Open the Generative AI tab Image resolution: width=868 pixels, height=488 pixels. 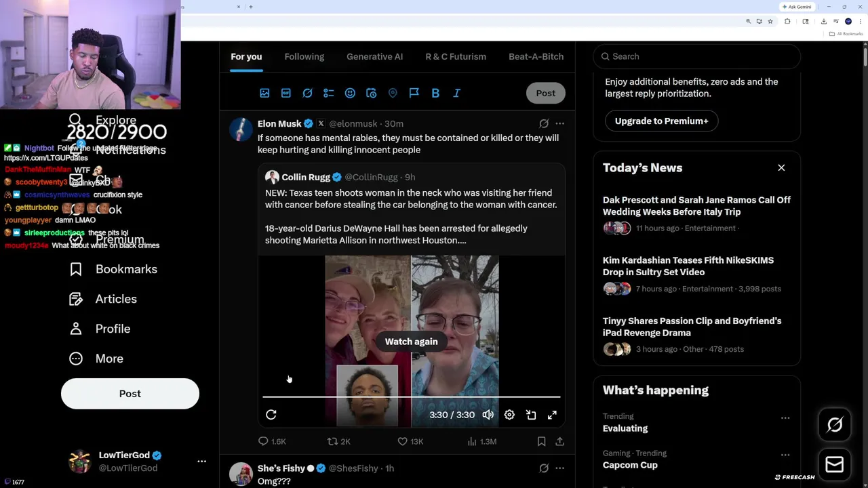[x=375, y=56]
